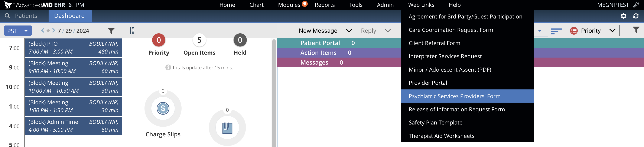This screenshot has height=147, width=644.
Task: Open the Modules menu
Action: tap(289, 5)
